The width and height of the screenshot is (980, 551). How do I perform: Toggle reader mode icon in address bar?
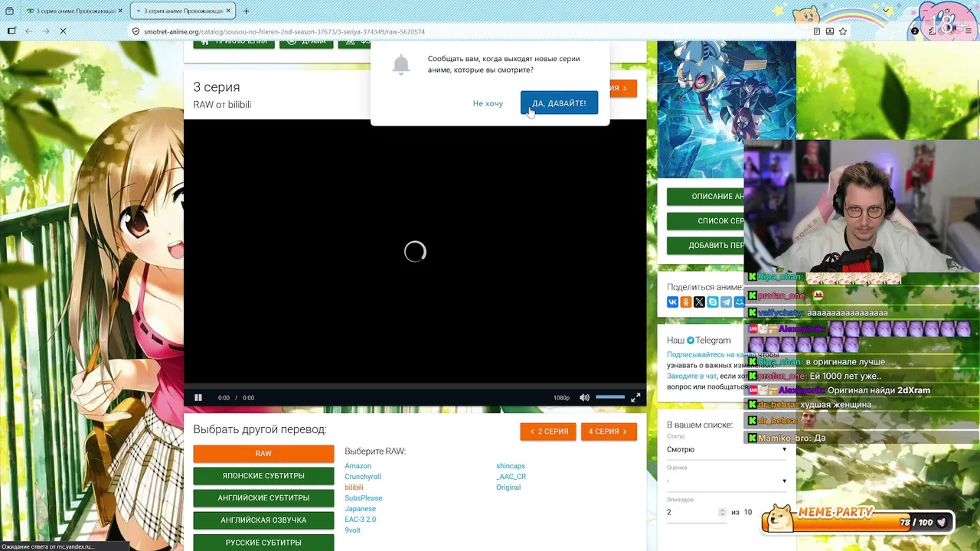817,31
